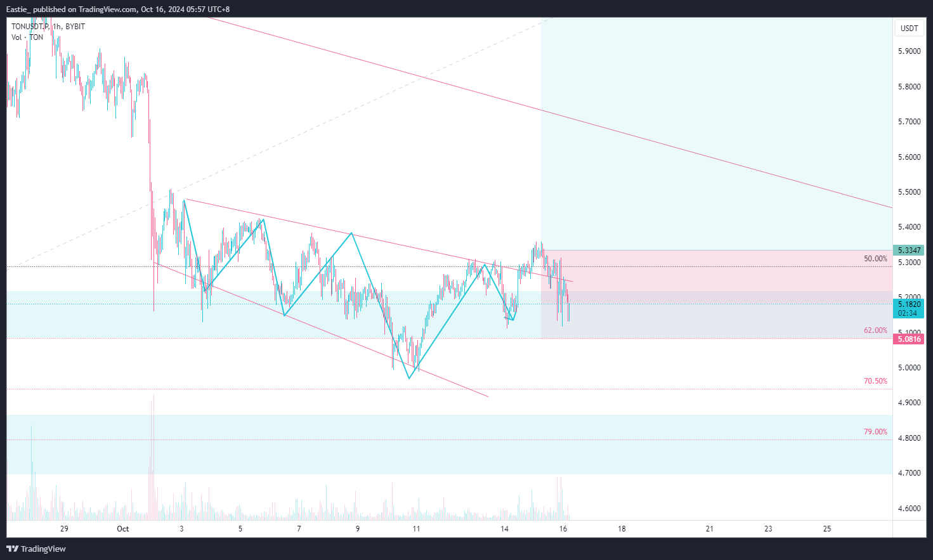This screenshot has width=933, height=560.
Task: Click the 23 date on time axis
Action: pyautogui.click(x=768, y=529)
